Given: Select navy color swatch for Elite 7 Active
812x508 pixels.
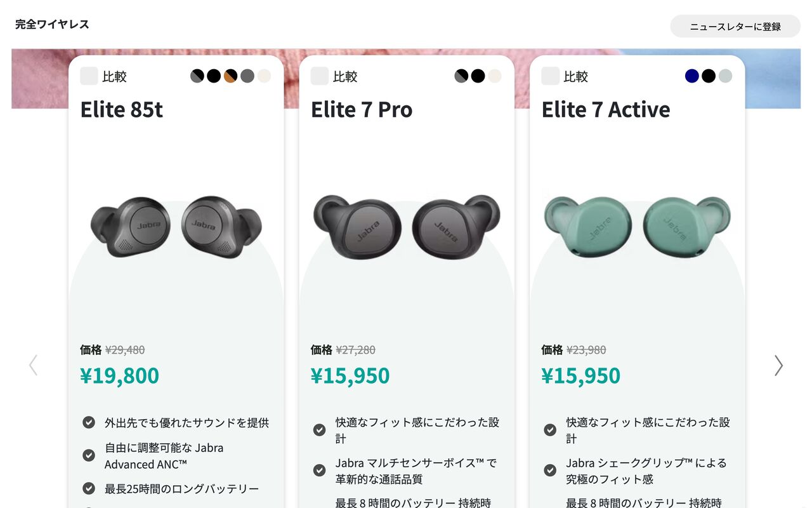Looking at the screenshot, I should coord(692,76).
